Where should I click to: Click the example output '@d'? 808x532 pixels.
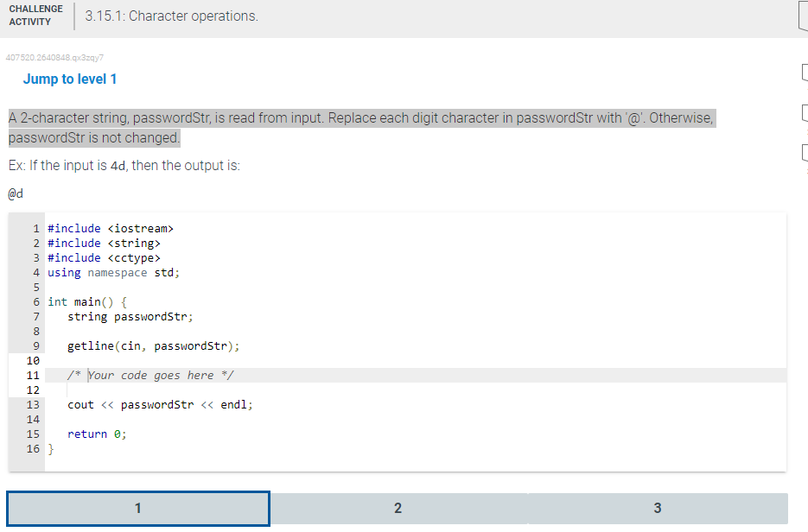15,193
